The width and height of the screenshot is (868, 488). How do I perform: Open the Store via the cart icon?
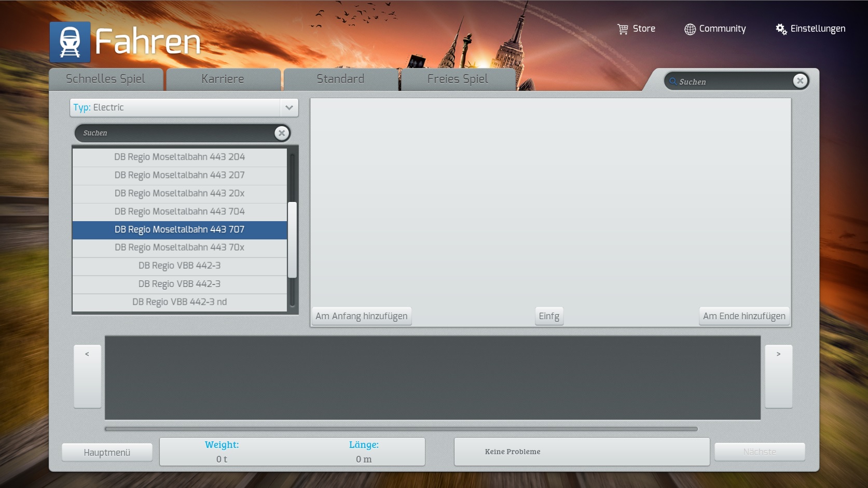623,29
